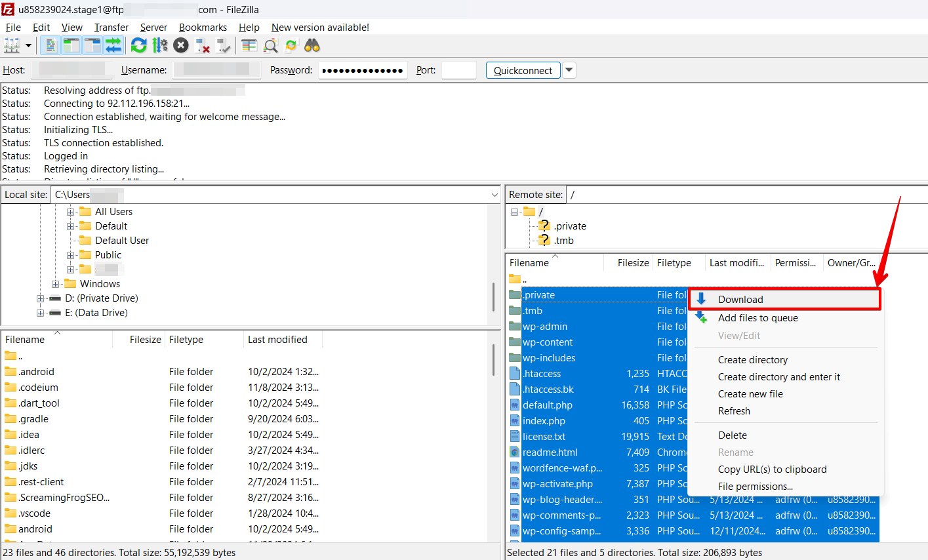The width and height of the screenshot is (928, 560).
Task: Toggle synchronized browsing icon
Action: [291, 45]
